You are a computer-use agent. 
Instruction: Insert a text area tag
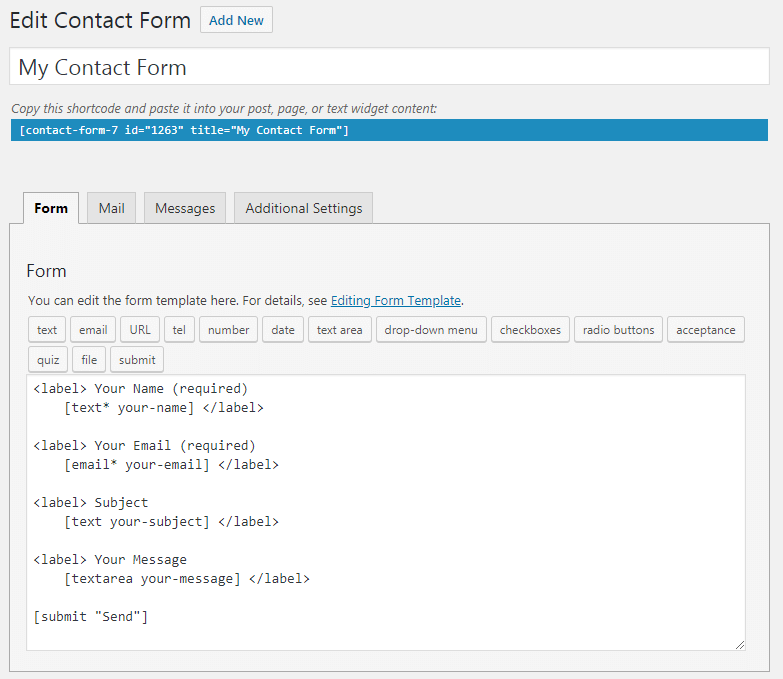coord(340,330)
